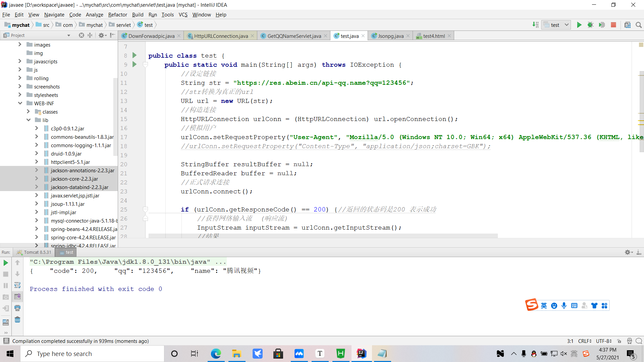Expand c3p0-0.9.1.2.jar node
Image resolution: width=644 pixels, height=362 pixels.
click(x=37, y=128)
